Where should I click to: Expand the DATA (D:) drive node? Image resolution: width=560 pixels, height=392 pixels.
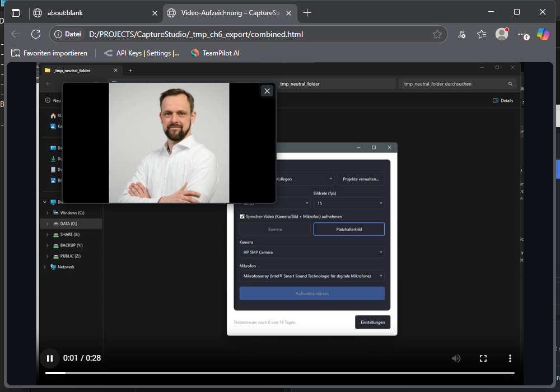48,224
